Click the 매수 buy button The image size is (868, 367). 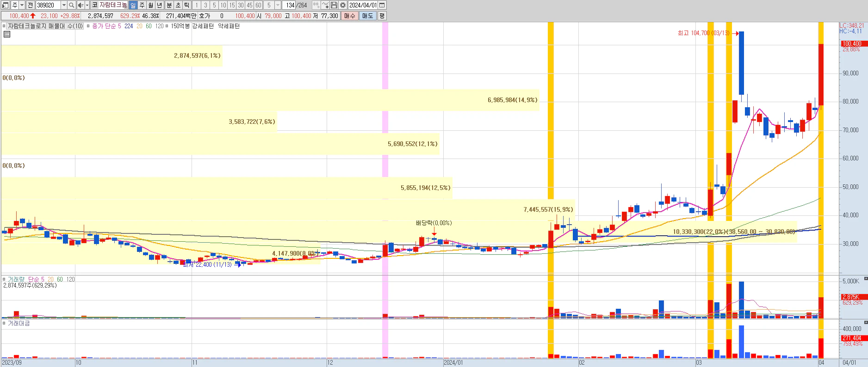(x=350, y=16)
